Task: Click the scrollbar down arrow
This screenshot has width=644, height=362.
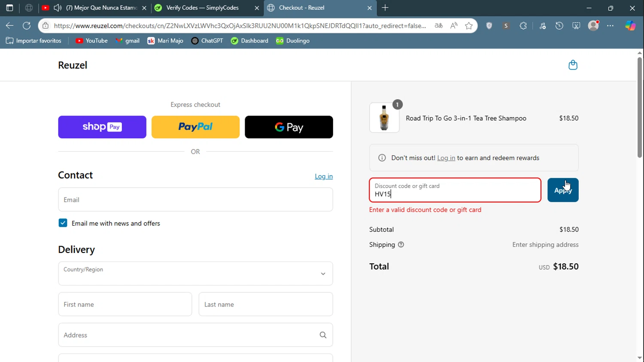Action: pos(640,358)
